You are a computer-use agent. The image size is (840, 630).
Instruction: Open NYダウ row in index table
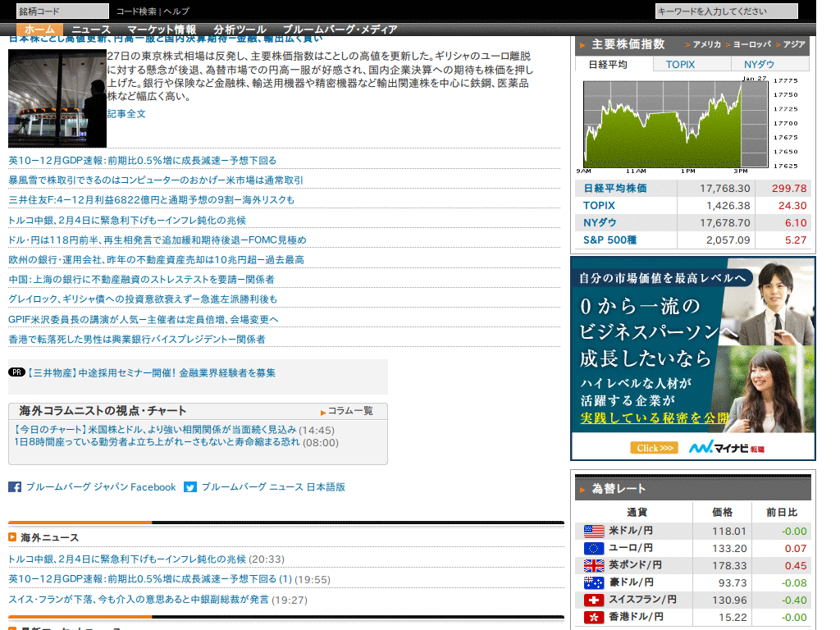600,222
